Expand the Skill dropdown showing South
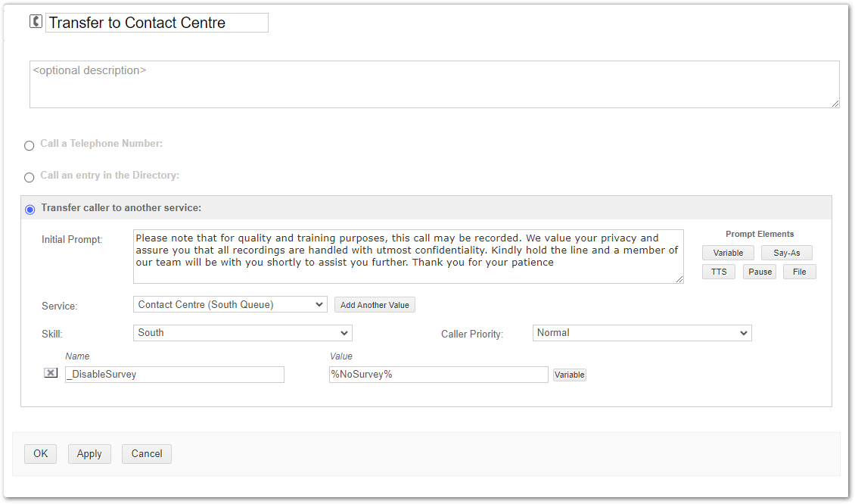 coord(242,333)
